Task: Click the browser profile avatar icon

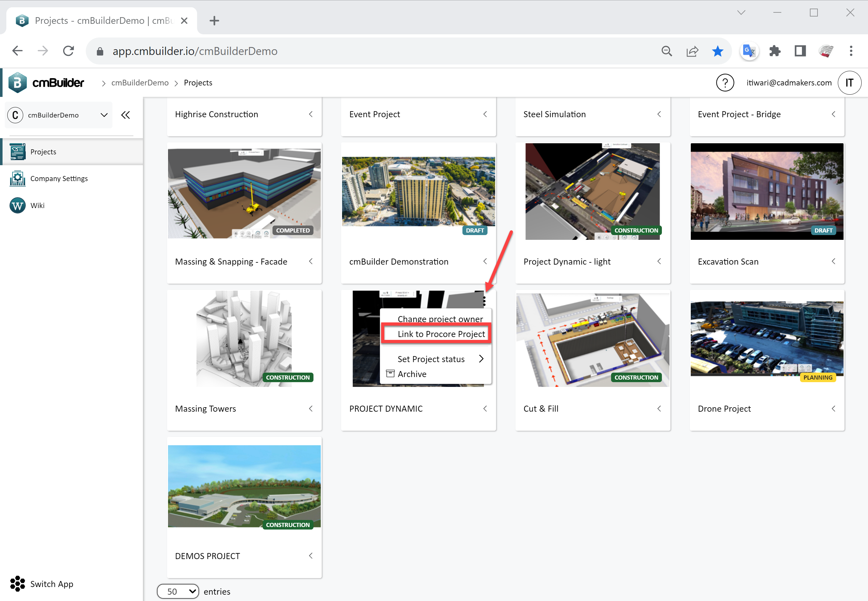Action: tap(826, 51)
